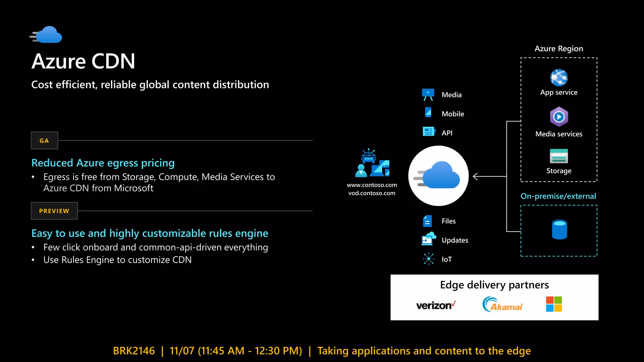Screen dimensions: 644x362
Task: Click the vod.contoso.com address
Action: pos(372,193)
